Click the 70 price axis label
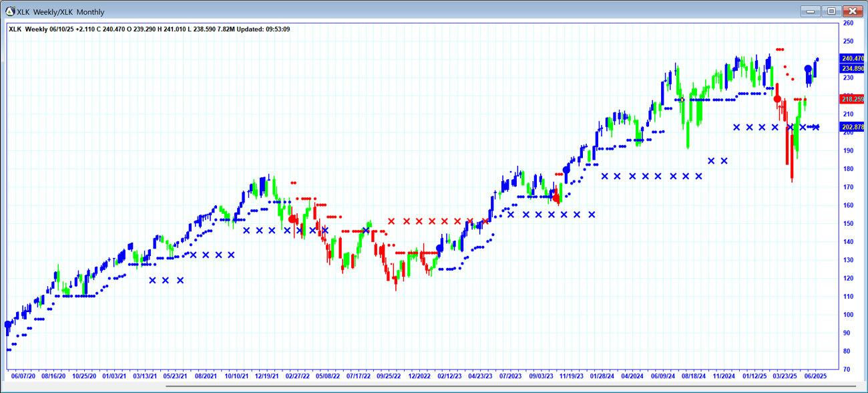 coord(847,370)
